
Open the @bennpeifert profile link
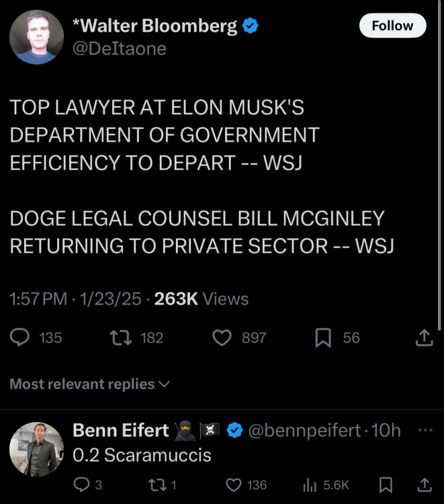point(304,429)
